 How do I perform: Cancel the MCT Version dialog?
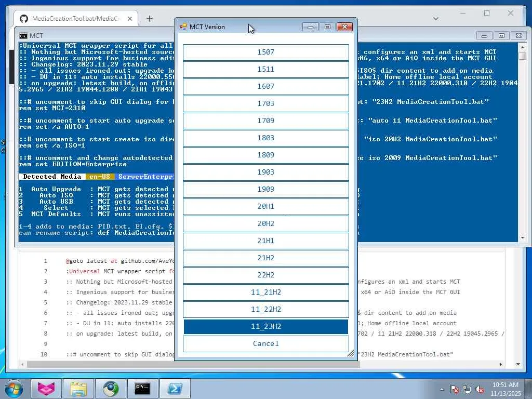[265, 344]
